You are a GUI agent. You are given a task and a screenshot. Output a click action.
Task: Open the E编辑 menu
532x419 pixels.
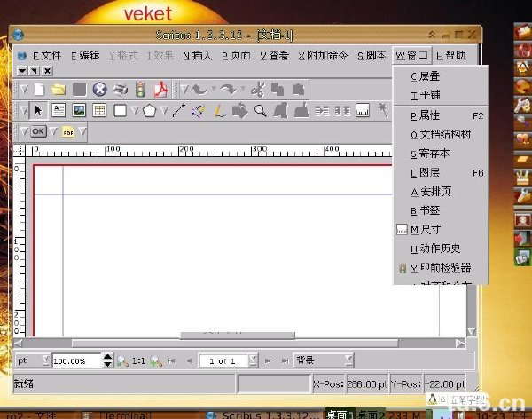[x=85, y=56]
